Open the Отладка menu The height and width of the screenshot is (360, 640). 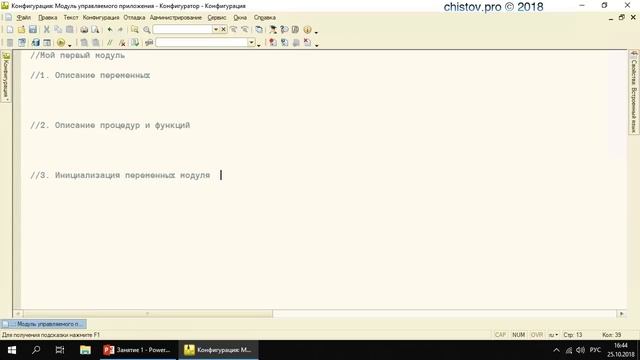134,18
